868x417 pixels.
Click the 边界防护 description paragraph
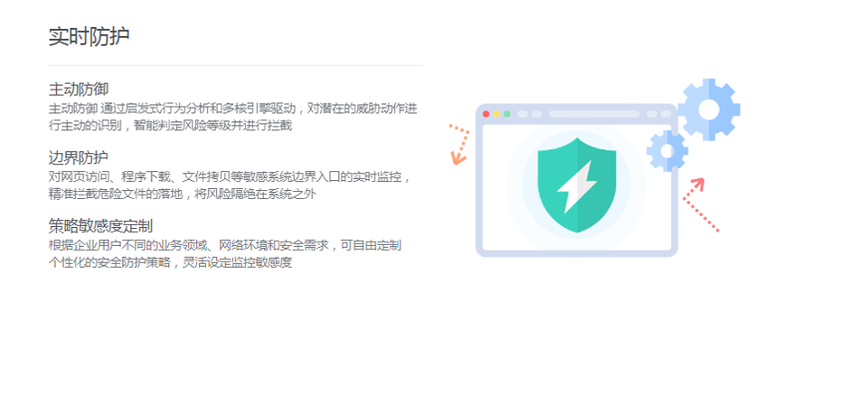[231, 185]
